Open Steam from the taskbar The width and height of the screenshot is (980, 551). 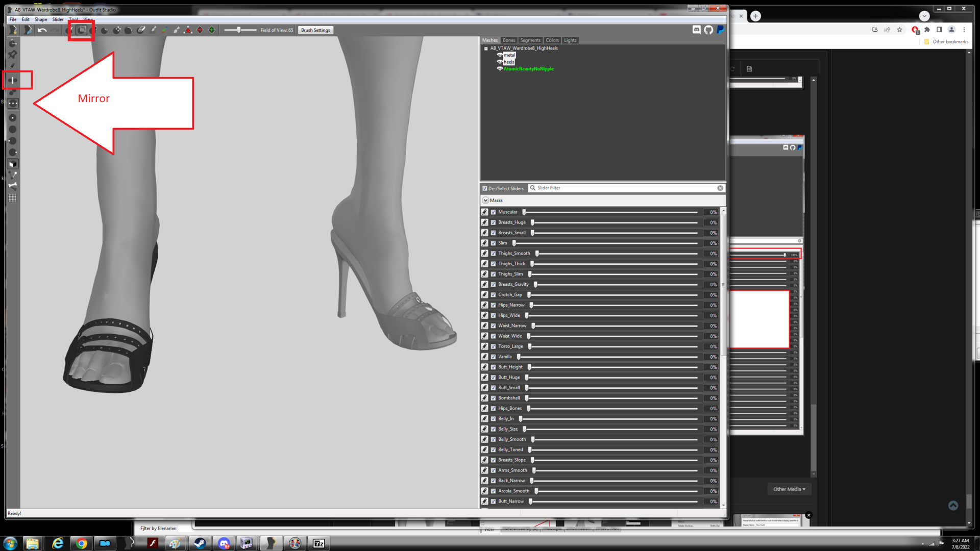pyautogui.click(x=200, y=543)
